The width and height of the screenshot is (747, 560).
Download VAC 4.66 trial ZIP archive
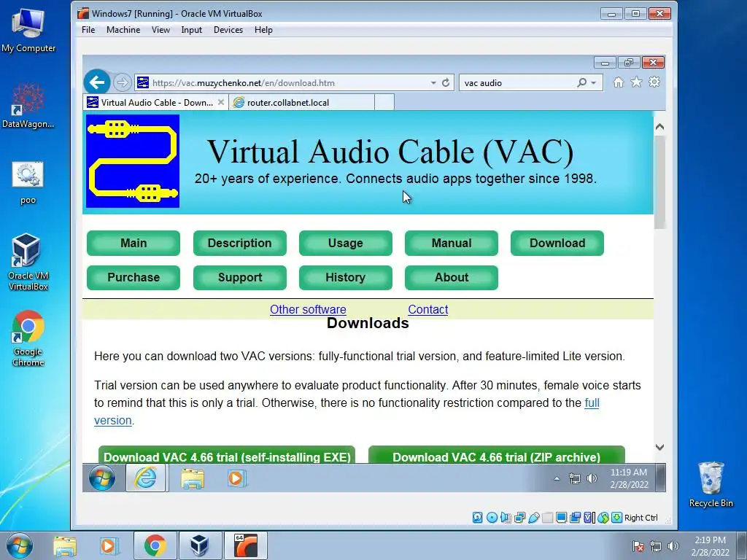(x=496, y=455)
